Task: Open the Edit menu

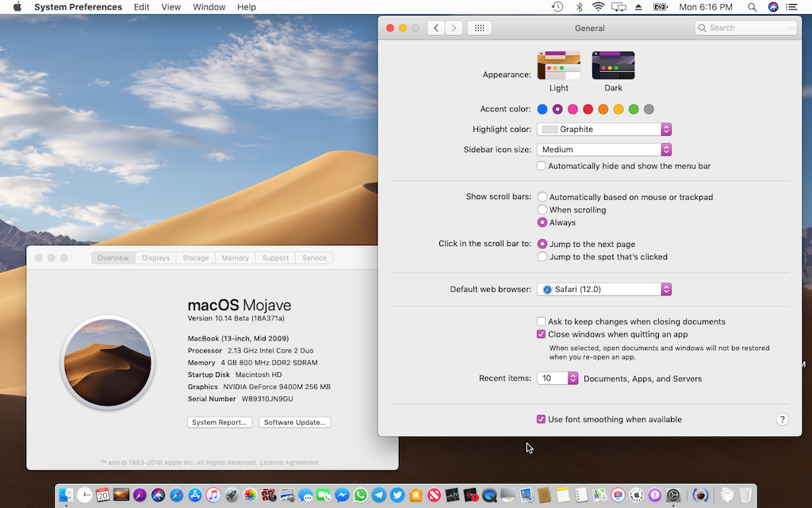Action: [x=141, y=6]
